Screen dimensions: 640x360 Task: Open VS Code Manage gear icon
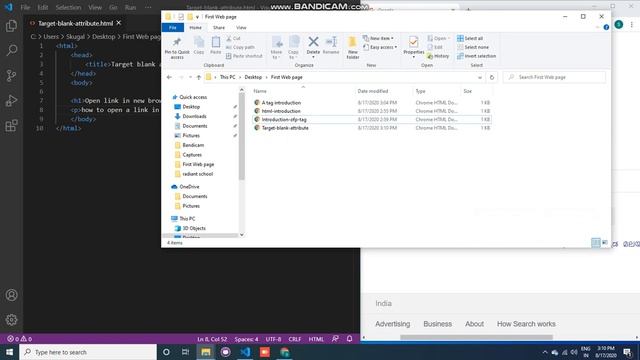(11, 320)
